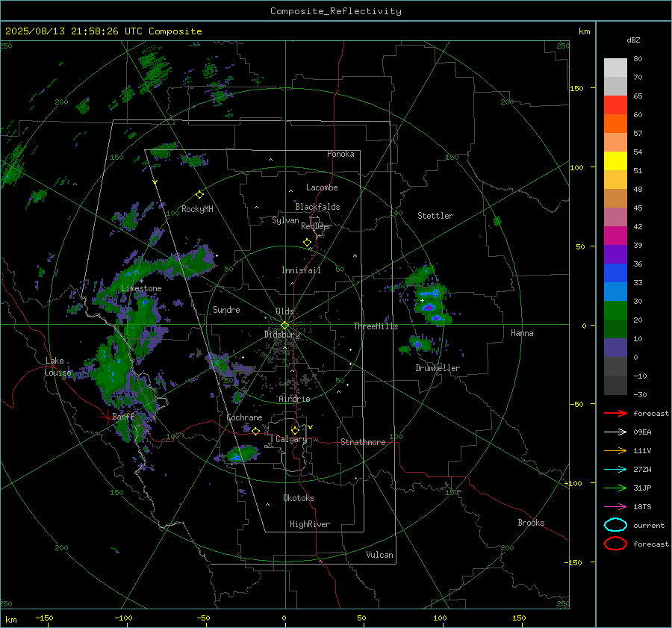
Task: Select the blue 33 dBZ color swatch
Action: pyautogui.click(x=615, y=273)
